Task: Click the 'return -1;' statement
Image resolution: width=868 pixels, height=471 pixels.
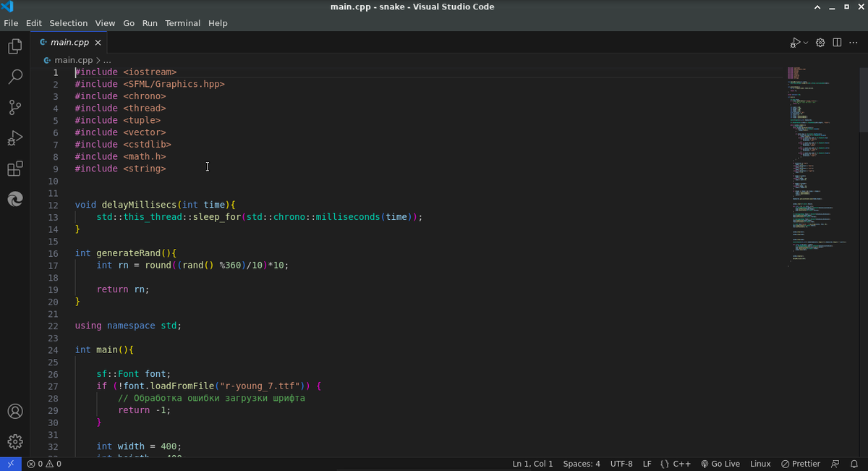Action: [145, 410]
